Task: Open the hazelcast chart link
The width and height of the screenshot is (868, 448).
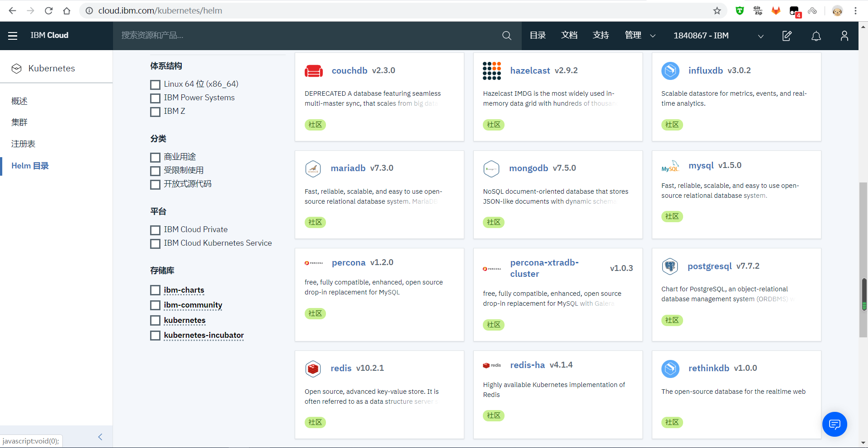Action: click(530, 71)
